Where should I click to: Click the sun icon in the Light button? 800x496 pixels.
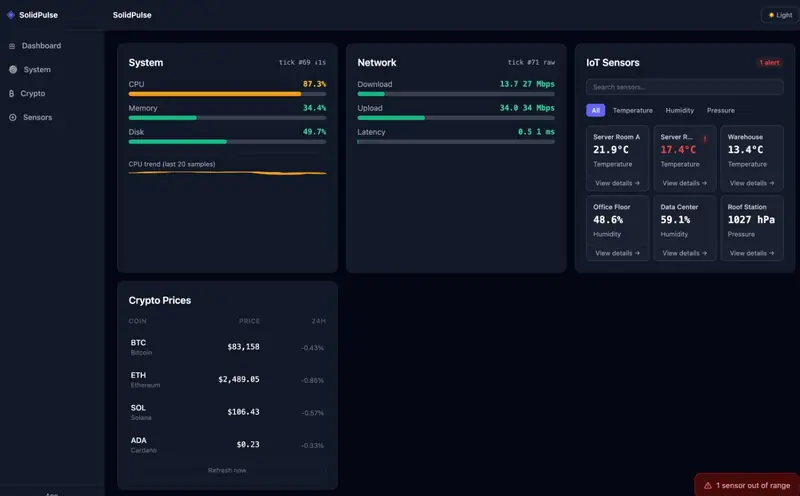(771, 15)
